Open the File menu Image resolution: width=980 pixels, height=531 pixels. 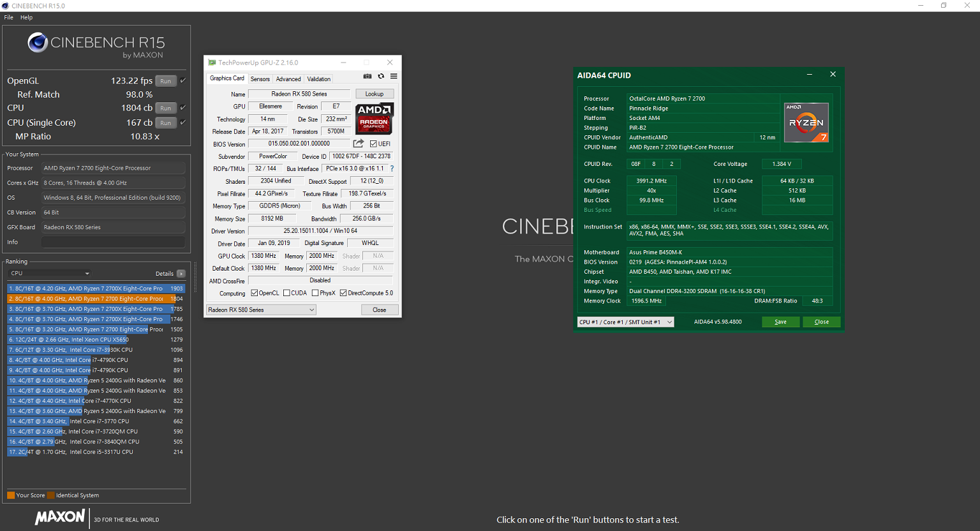(9, 17)
